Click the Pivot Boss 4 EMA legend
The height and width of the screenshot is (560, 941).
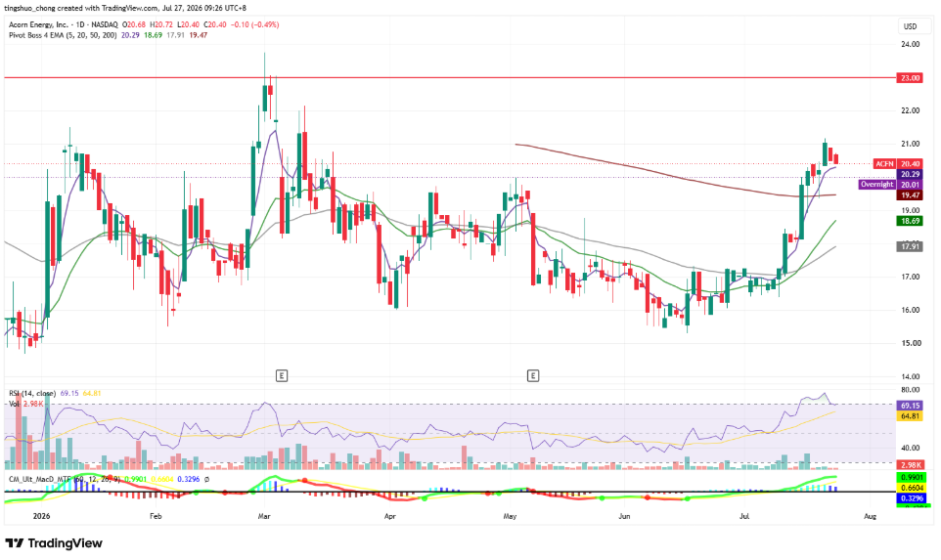63,35
